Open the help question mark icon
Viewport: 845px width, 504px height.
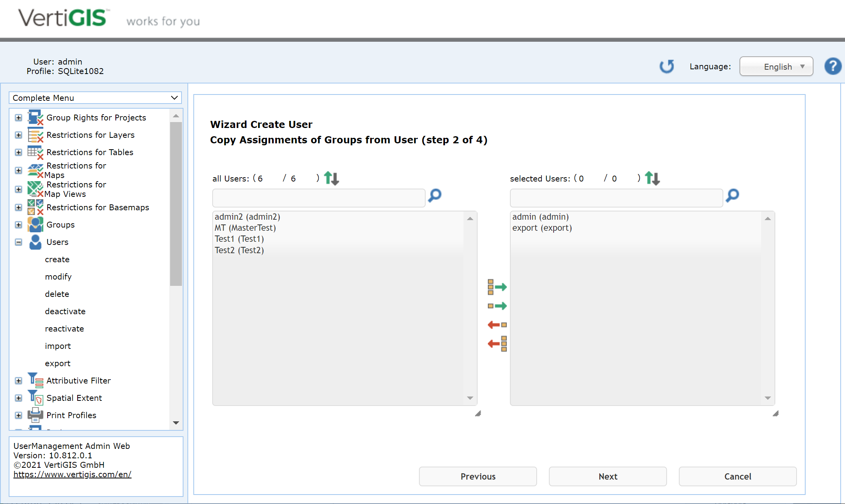(833, 66)
